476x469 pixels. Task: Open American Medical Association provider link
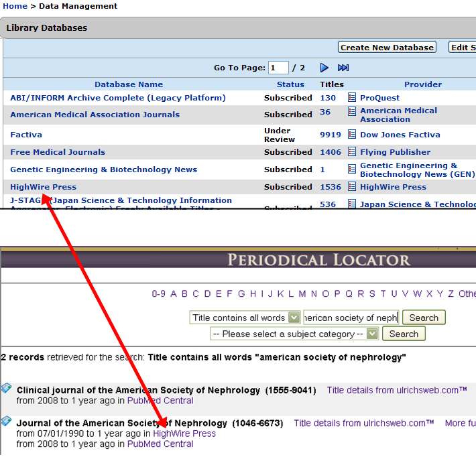pos(398,115)
